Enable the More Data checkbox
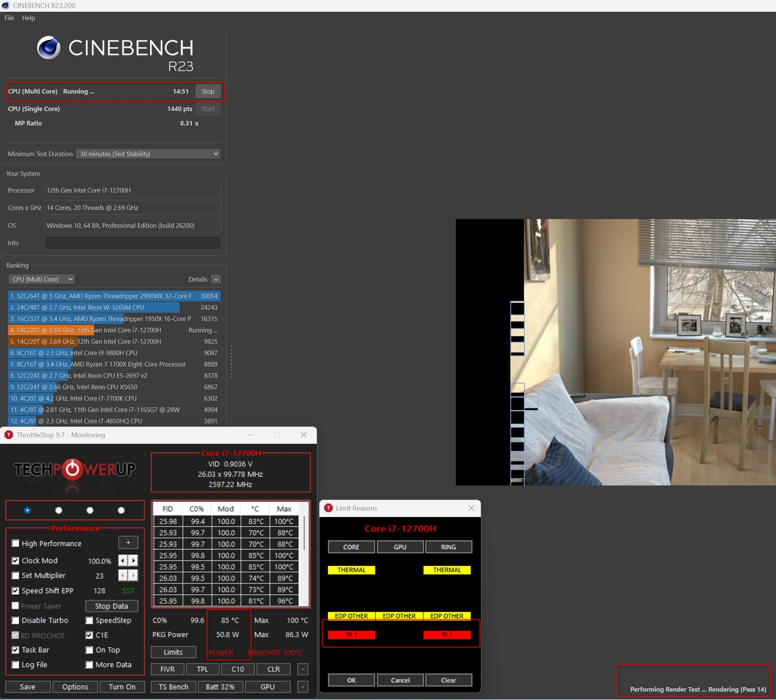Image resolution: width=776 pixels, height=700 pixels. coord(89,665)
